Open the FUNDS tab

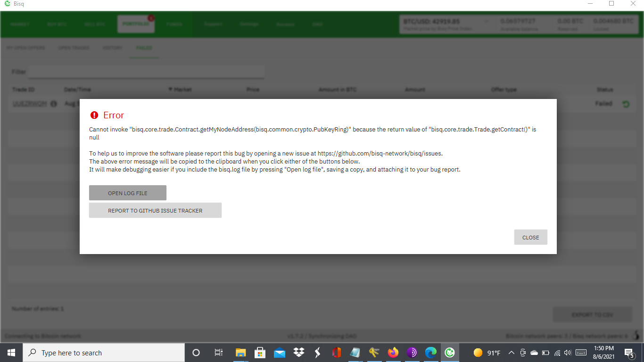[x=174, y=24]
